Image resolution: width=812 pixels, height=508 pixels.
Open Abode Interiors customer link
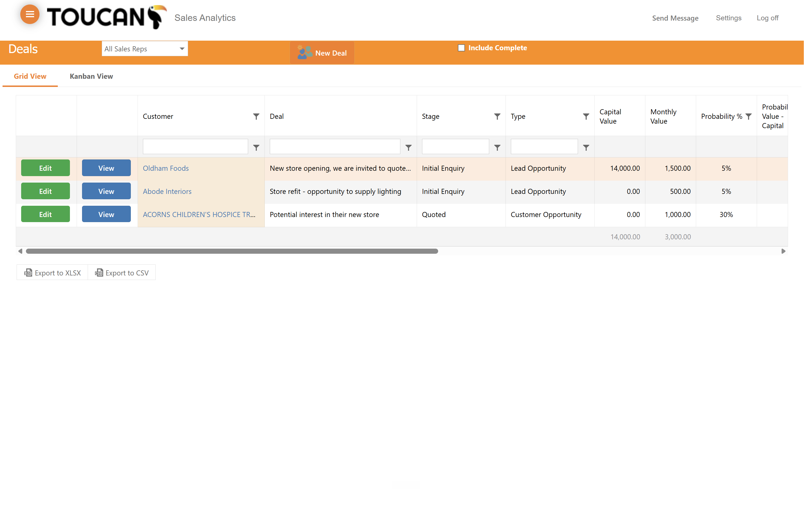coord(167,191)
